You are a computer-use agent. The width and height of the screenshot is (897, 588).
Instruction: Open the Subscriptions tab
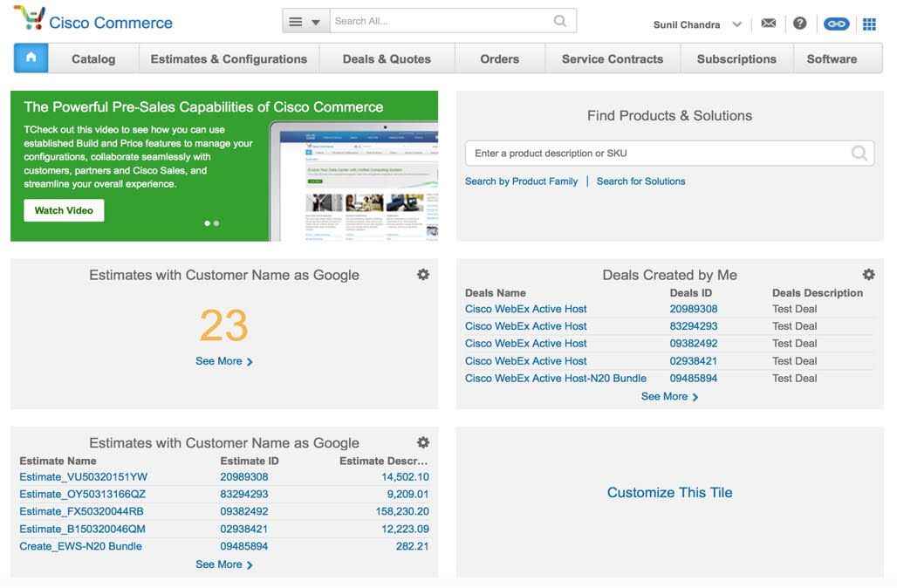(736, 59)
